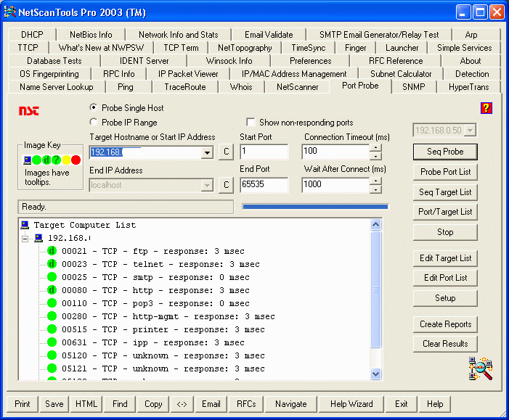Click the Save button in bottom toolbar
This screenshot has width=509, height=420.
tap(54, 404)
